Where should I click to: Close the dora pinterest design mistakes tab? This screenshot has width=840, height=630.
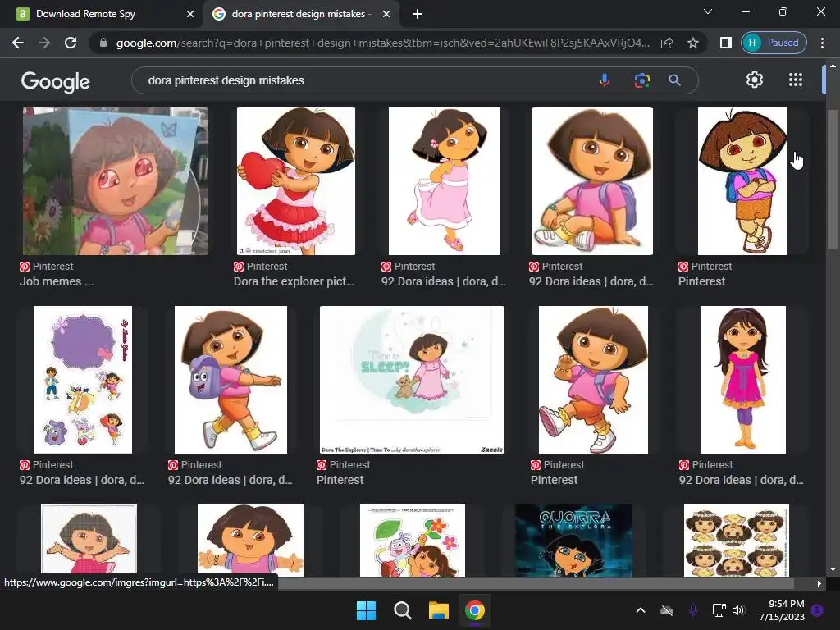pyautogui.click(x=386, y=14)
